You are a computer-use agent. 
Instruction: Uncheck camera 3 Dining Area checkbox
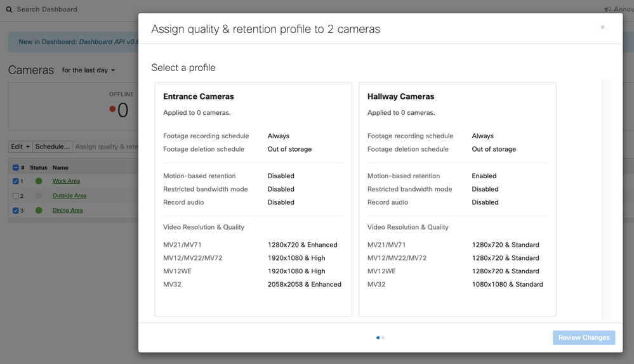click(x=15, y=210)
